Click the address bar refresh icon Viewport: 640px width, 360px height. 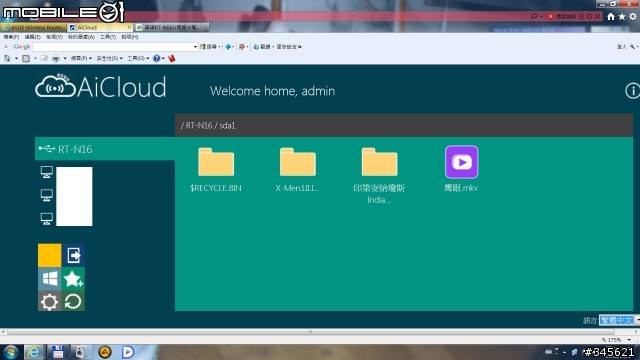coord(589,16)
